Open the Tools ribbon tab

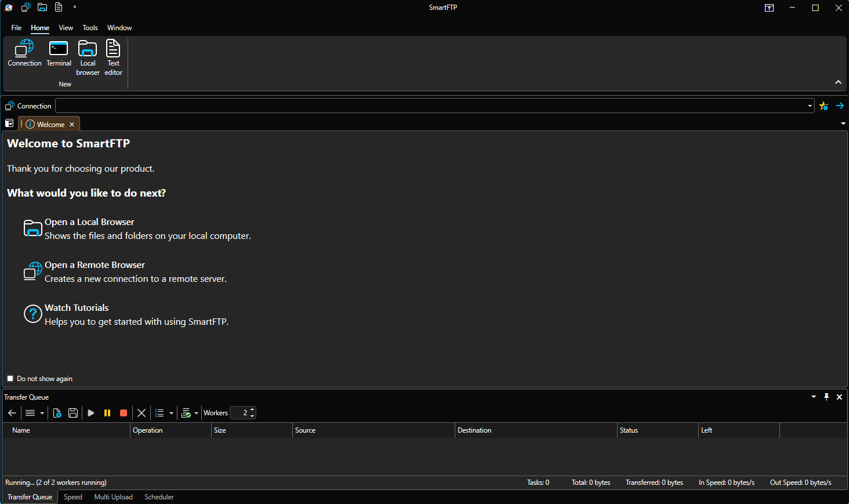pyautogui.click(x=90, y=28)
